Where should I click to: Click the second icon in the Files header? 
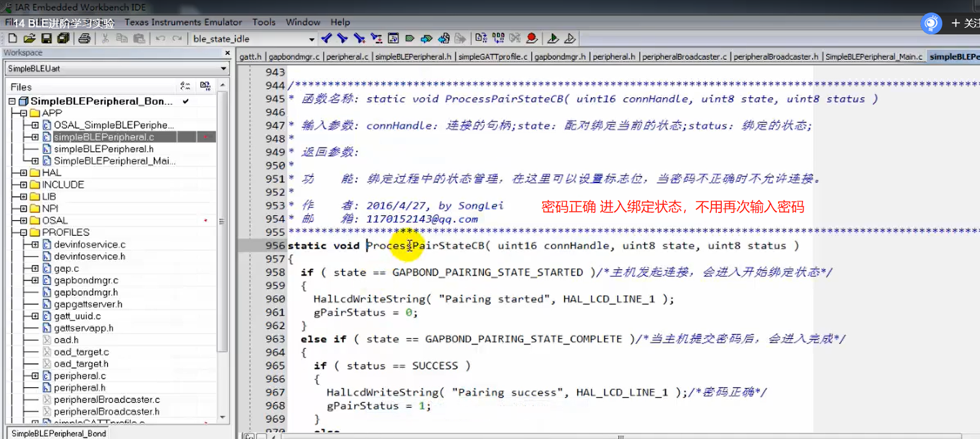tap(205, 86)
